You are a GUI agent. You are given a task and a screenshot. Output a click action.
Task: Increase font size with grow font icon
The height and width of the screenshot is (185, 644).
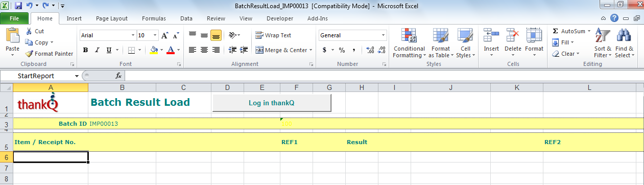click(x=164, y=35)
